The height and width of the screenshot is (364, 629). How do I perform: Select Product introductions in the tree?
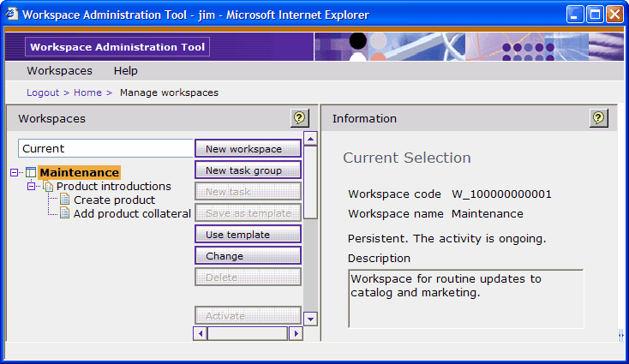click(x=113, y=186)
